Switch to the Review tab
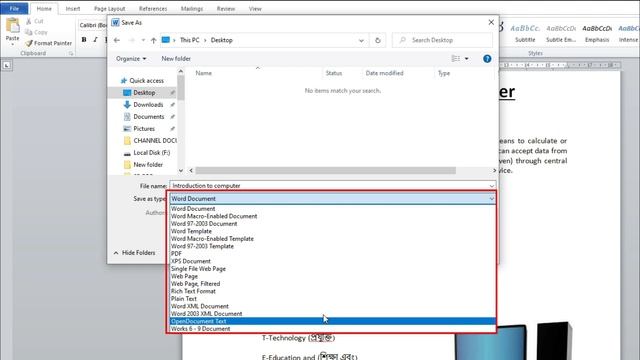This screenshot has height=360, width=640. pos(226,9)
